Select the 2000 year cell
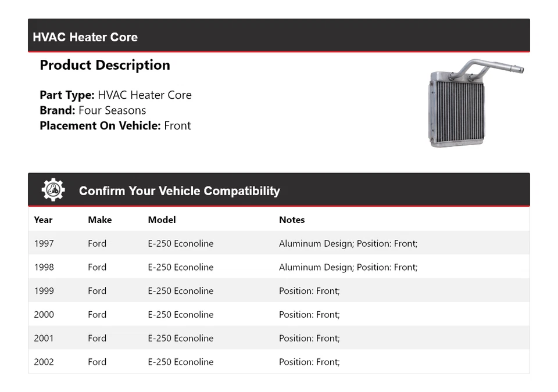558x392 pixels. coord(44,315)
